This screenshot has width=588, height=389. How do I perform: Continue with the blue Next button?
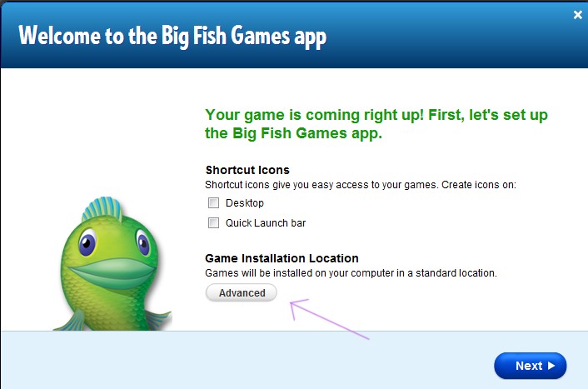tap(530, 366)
